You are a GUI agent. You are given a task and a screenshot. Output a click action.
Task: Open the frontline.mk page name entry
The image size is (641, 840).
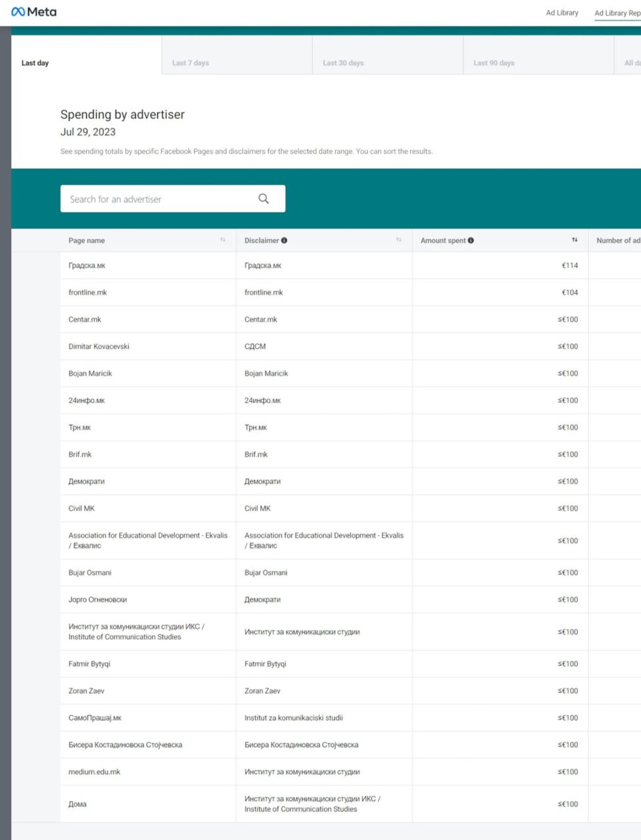tap(87, 292)
